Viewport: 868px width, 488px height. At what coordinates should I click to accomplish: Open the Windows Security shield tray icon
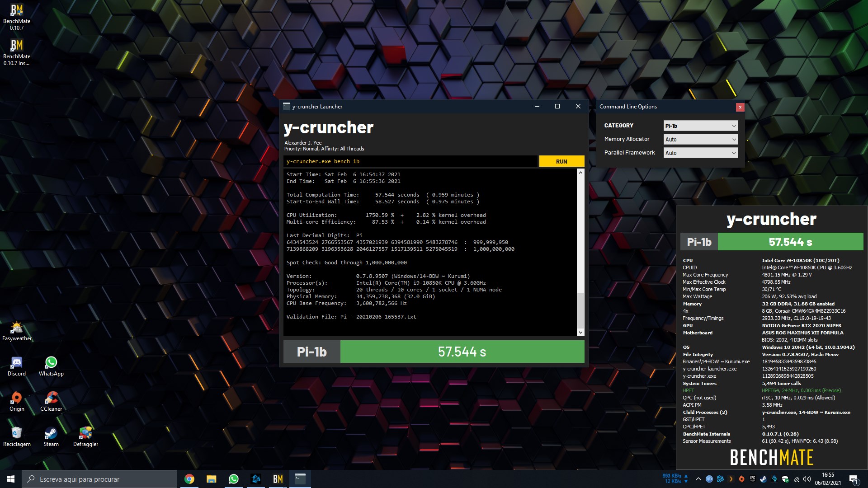[785, 479]
